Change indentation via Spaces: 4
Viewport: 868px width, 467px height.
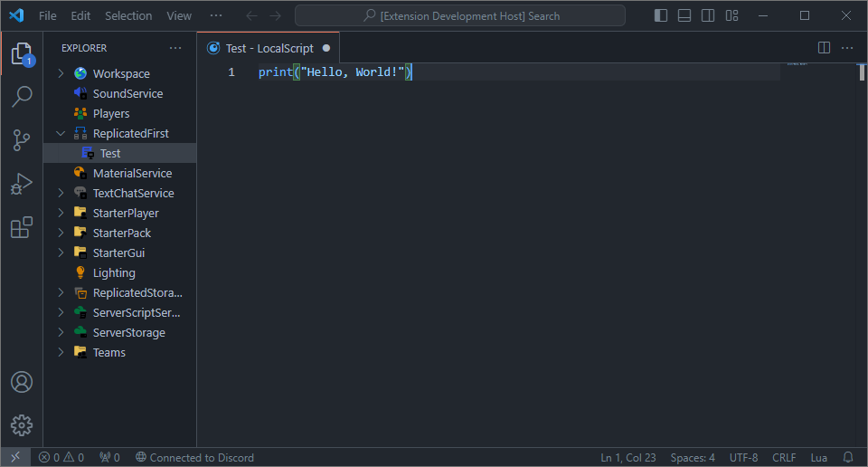click(693, 458)
